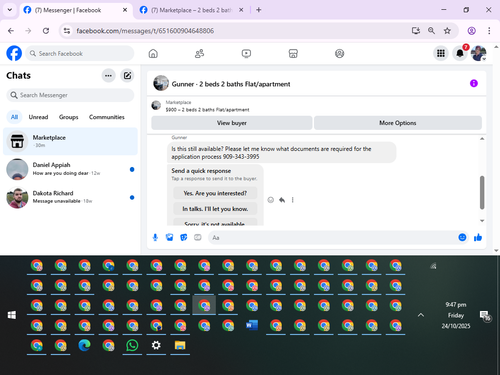Go back to previous page
Screen dimensions: 500x375
point(11,31)
